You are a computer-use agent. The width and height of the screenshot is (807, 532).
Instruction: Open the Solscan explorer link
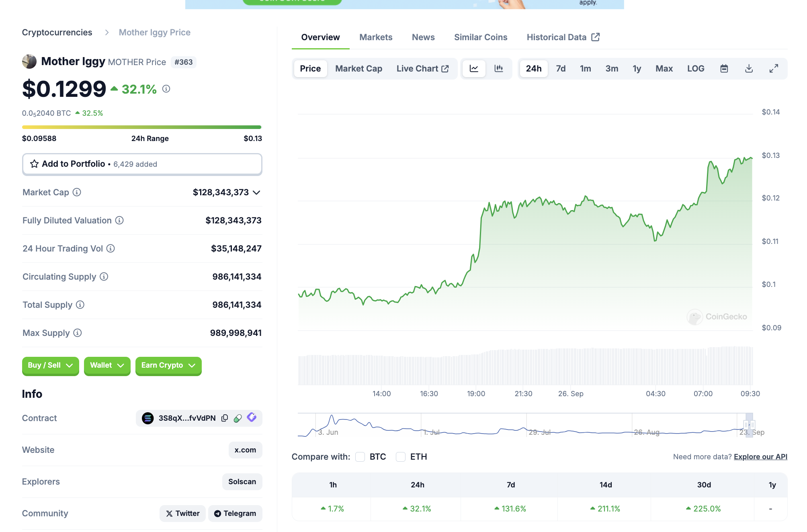[242, 482]
